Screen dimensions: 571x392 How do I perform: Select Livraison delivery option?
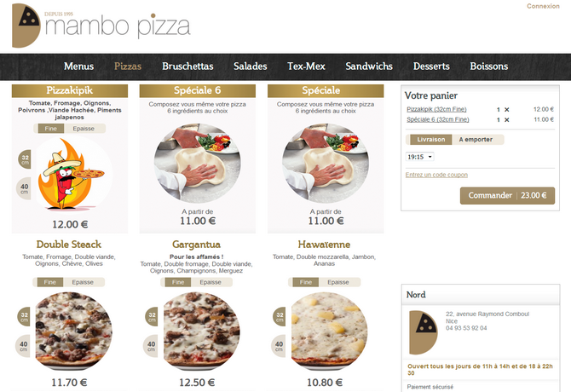tap(430, 140)
